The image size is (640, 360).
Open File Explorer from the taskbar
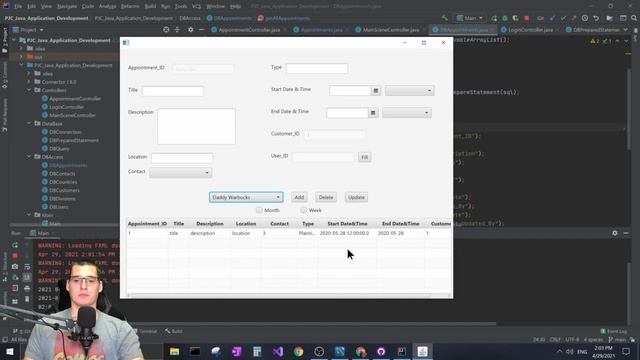(175, 351)
